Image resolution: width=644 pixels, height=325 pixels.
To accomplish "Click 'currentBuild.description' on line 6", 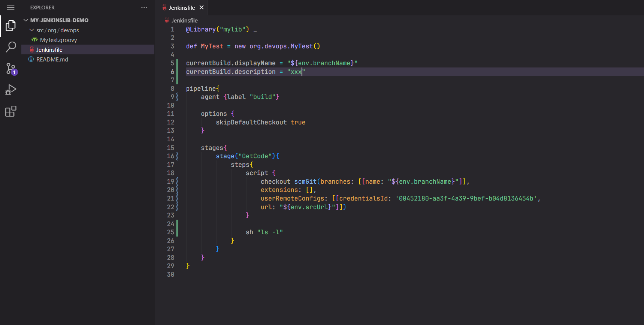I will click(x=231, y=72).
